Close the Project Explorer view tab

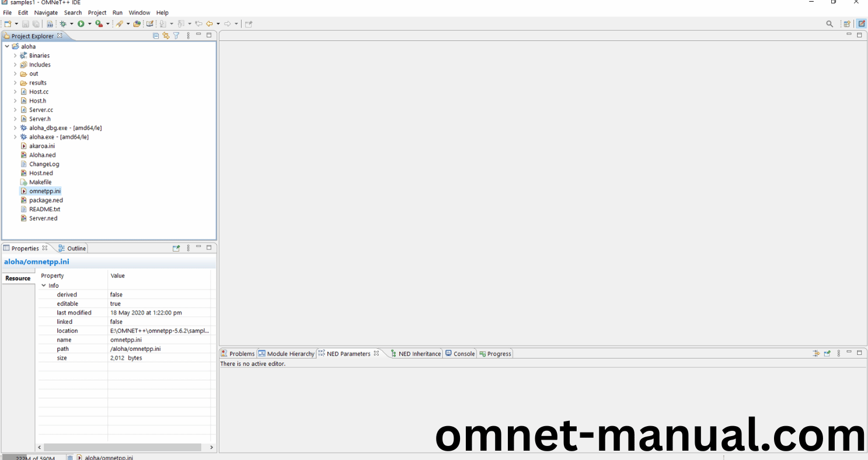[x=60, y=36]
